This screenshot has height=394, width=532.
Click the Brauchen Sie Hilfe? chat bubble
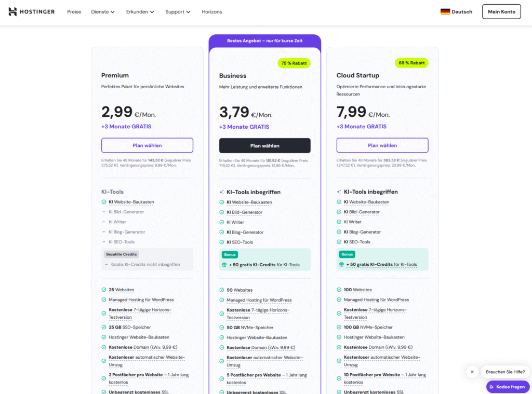point(505,372)
